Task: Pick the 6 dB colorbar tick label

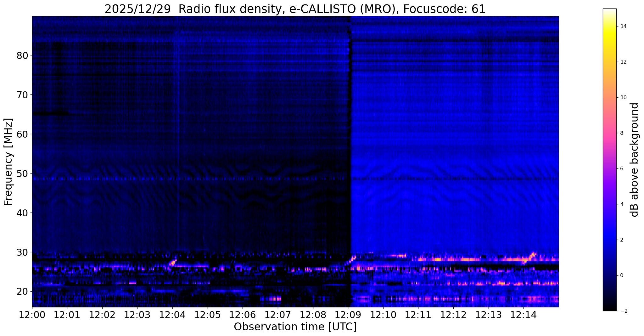Action: [x=621, y=169]
